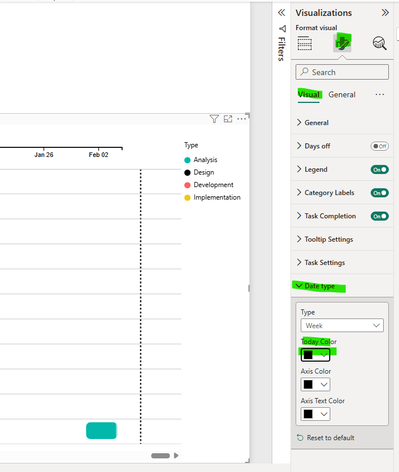399x472 pixels.
Task: Click the Implementation legend yellow dot
Action: [187, 198]
